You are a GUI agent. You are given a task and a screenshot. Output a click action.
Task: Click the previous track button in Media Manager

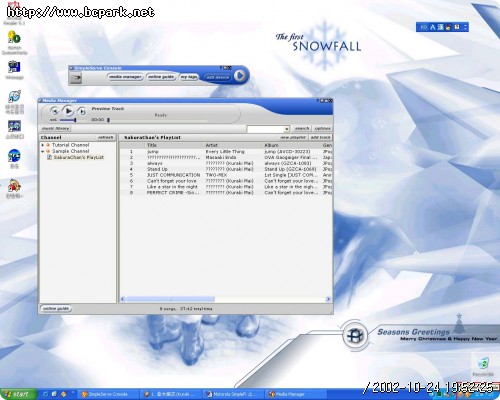55,111
